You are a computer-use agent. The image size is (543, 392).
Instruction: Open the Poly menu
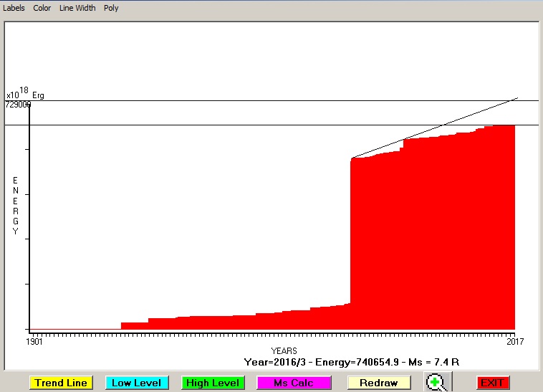click(111, 8)
